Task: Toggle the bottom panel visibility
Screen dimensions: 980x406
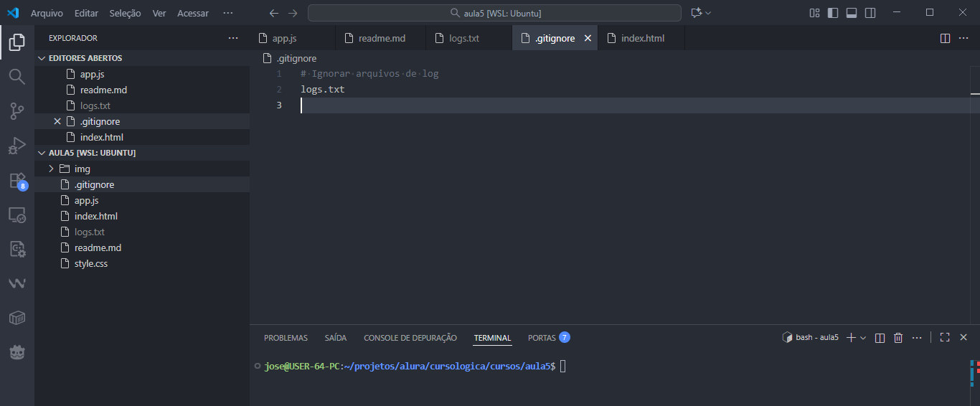Action: coord(852,13)
